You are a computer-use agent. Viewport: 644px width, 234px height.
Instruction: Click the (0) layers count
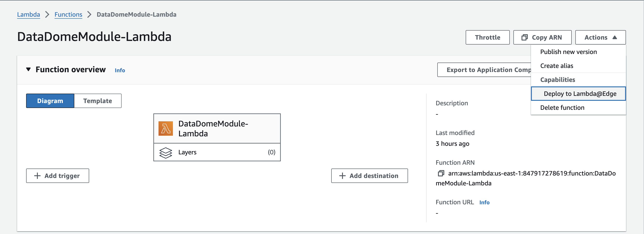272,152
